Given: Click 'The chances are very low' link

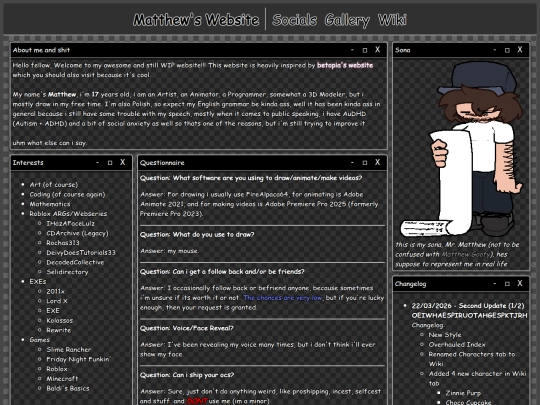Looking at the screenshot, I should [x=283, y=298].
